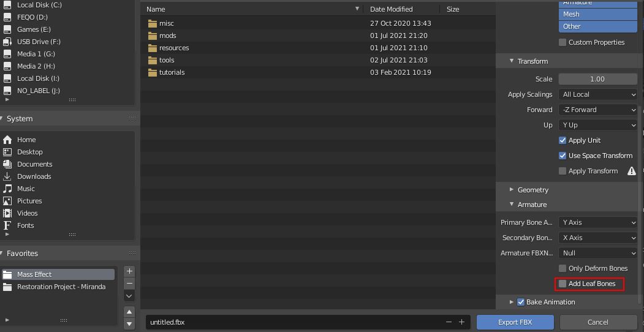Screen dimensions: 644x332
Task: Open the Secondary Bone Axis dropdown
Action: (598, 238)
